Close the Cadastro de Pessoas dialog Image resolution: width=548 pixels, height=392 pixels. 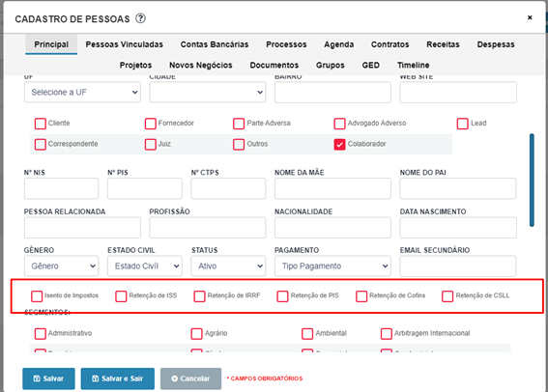(x=530, y=17)
